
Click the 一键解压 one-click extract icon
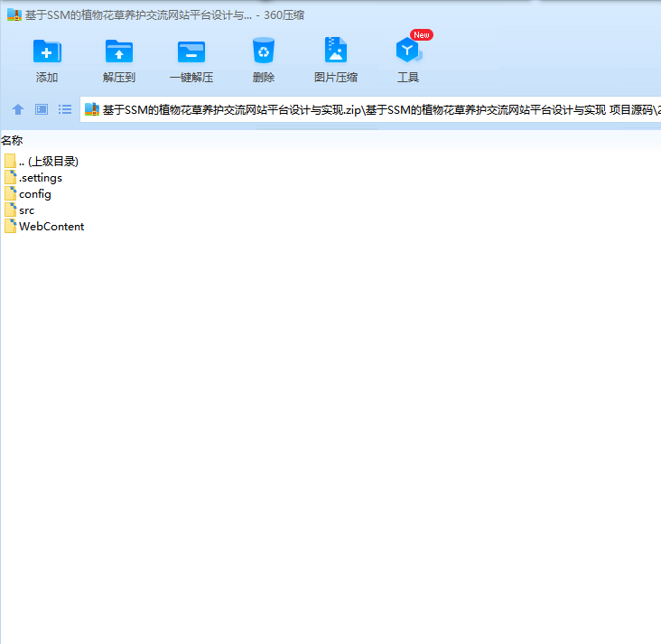tap(191, 51)
